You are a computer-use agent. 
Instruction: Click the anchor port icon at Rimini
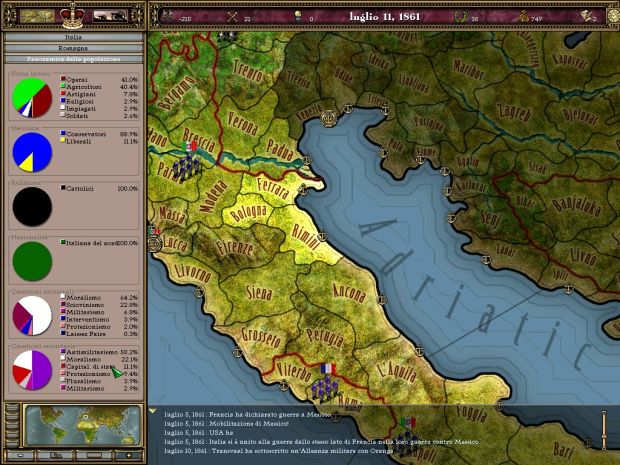[322, 236]
